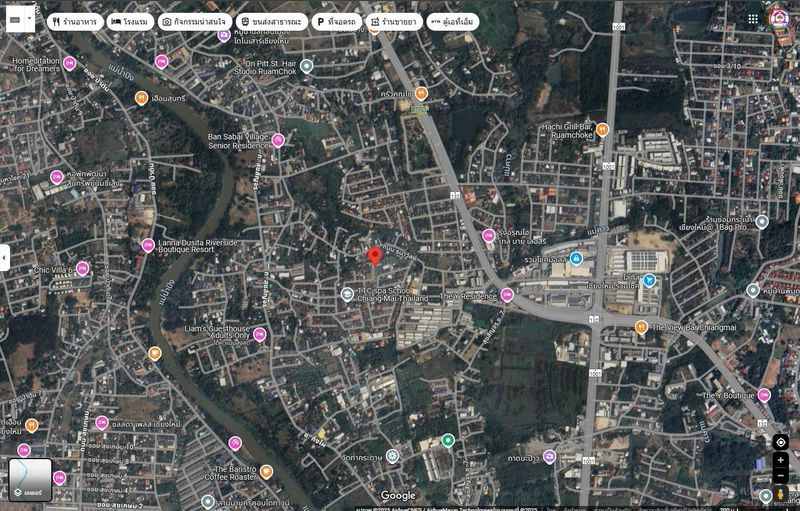
Task: Filter by ร้านอาหาร restaurants chip
Action: (x=76, y=22)
